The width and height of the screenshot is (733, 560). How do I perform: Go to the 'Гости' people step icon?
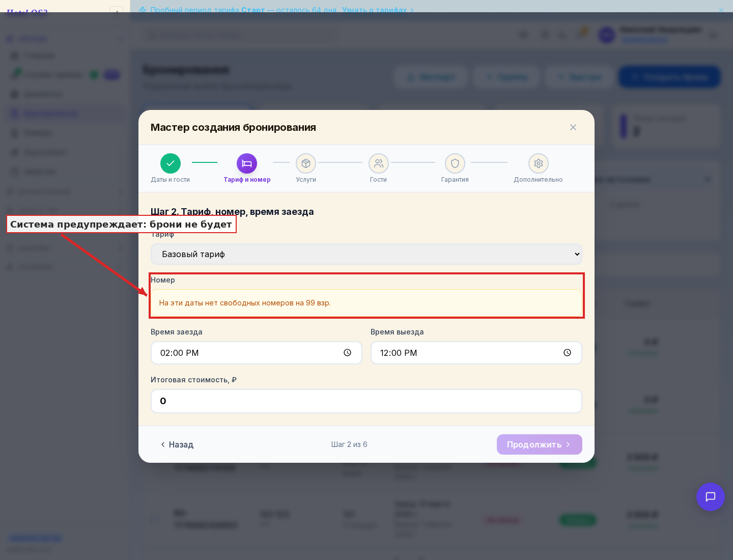point(379,163)
